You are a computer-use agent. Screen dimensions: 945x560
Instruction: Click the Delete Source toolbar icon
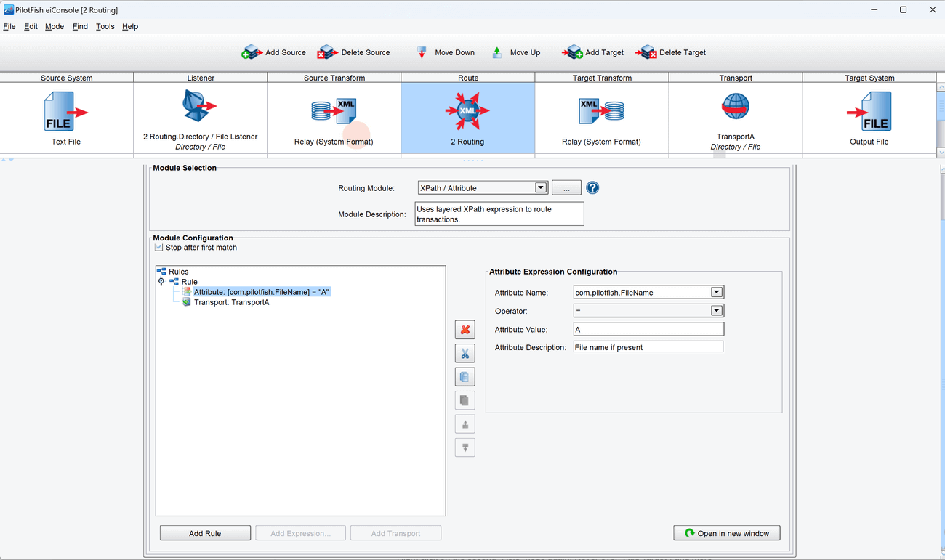tap(327, 52)
